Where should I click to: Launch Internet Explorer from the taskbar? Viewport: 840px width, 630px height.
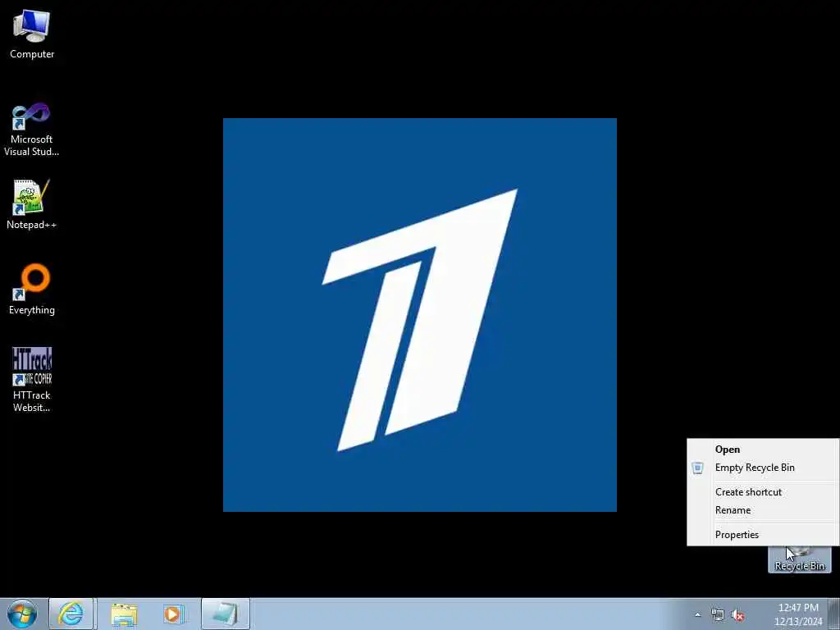click(71, 614)
